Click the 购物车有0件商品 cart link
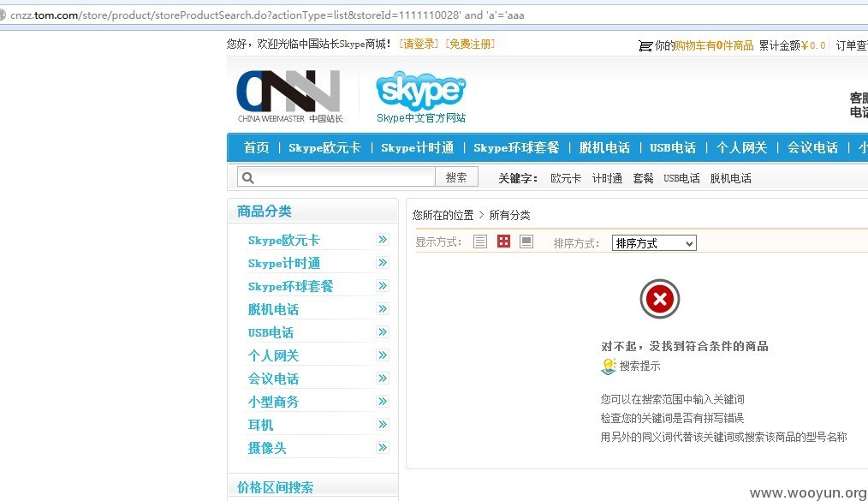 click(x=714, y=45)
